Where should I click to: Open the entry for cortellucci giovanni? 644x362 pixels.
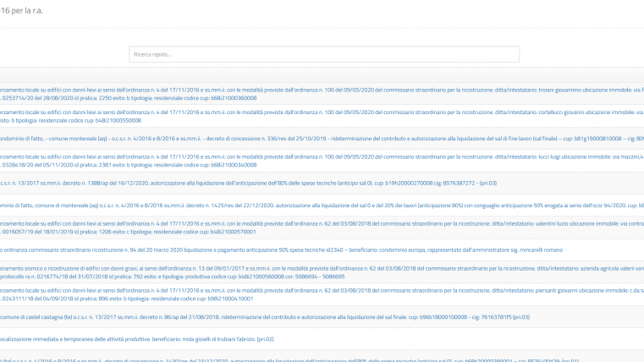click(x=322, y=112)
